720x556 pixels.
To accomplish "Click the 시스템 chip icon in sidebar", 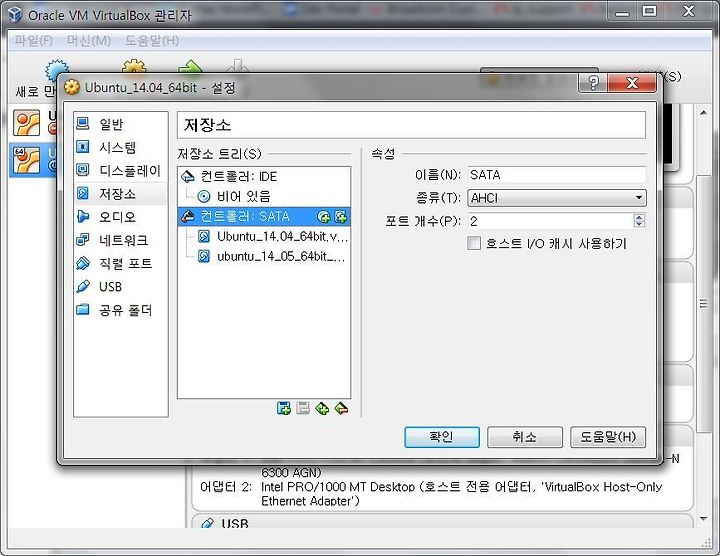I will [83, 146].
